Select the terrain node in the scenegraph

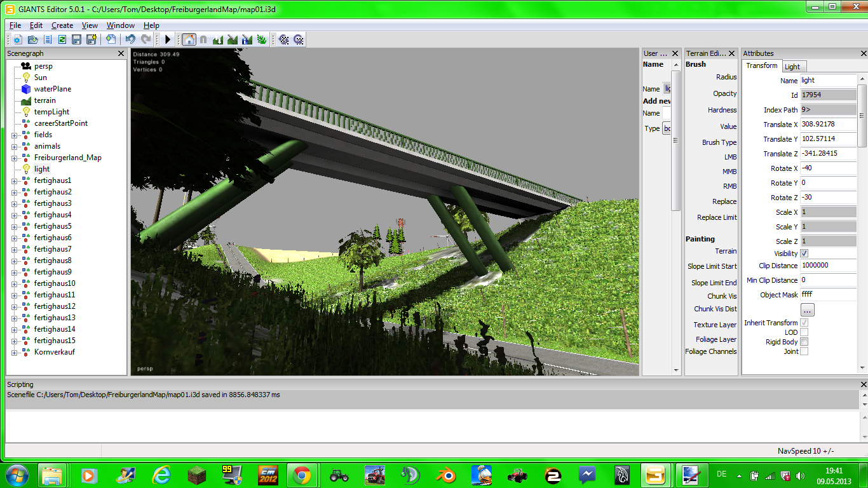(44, 100)
